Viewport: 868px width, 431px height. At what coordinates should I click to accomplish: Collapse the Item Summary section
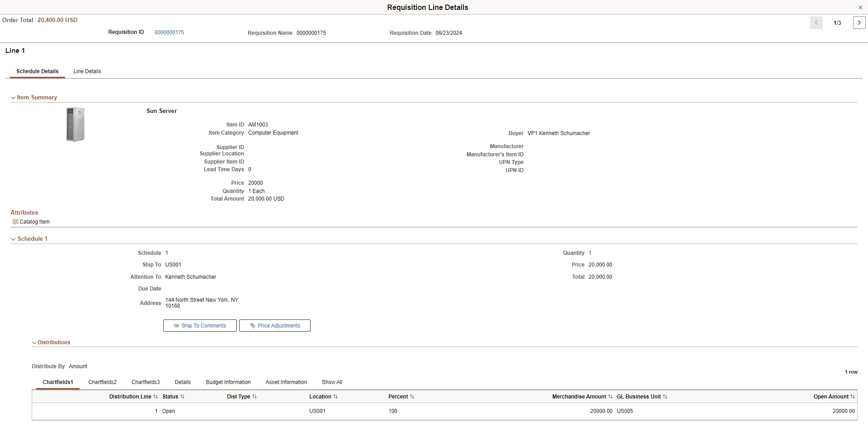tap(14, 97)
